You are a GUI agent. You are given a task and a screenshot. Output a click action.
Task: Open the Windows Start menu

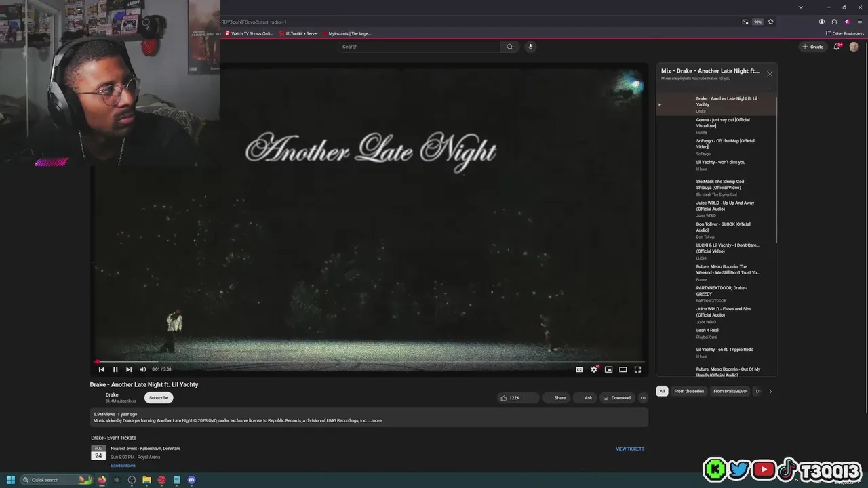click(x=10, y=480)
